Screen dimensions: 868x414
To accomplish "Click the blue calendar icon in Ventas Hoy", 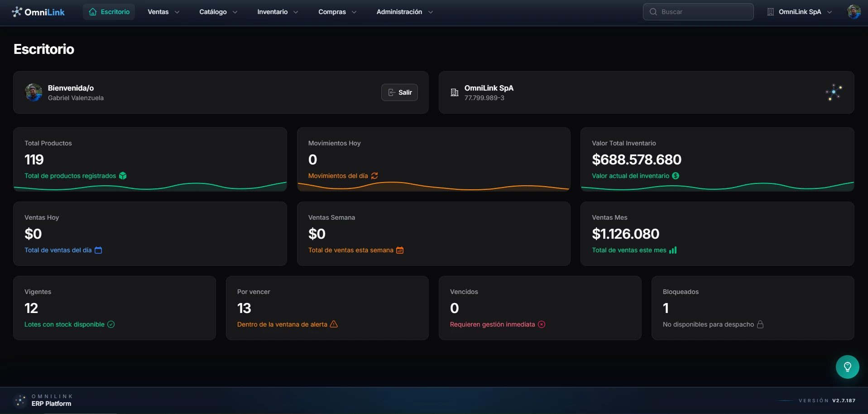I will pyautogui.click(x=98, y=250).
